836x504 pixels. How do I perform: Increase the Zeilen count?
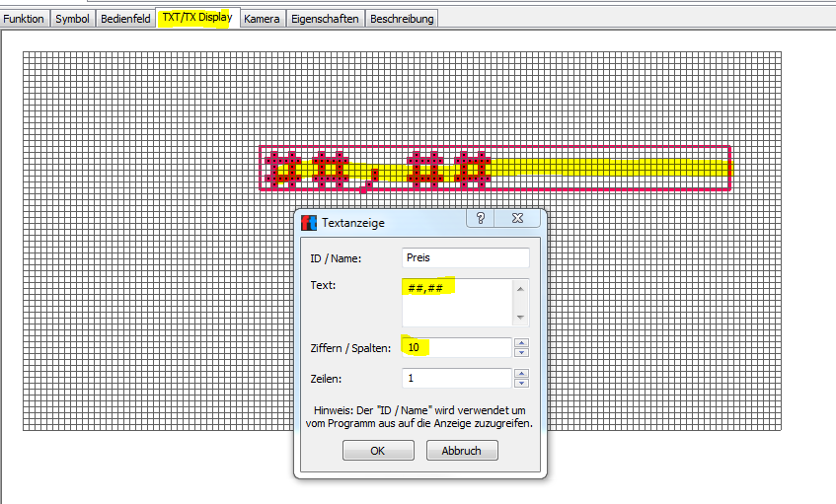click(522, 373)
